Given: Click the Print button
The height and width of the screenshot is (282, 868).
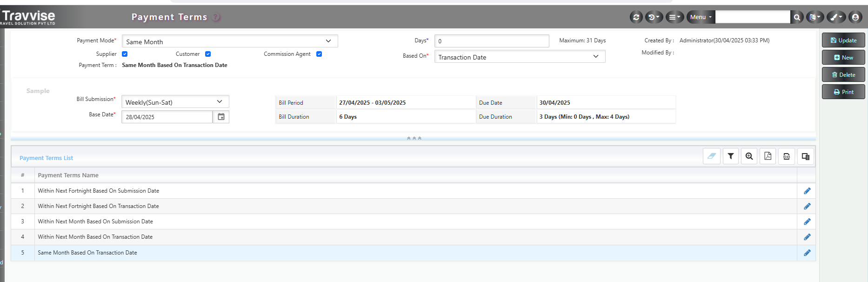Looking at the screenshot, I should coord(843,92).
